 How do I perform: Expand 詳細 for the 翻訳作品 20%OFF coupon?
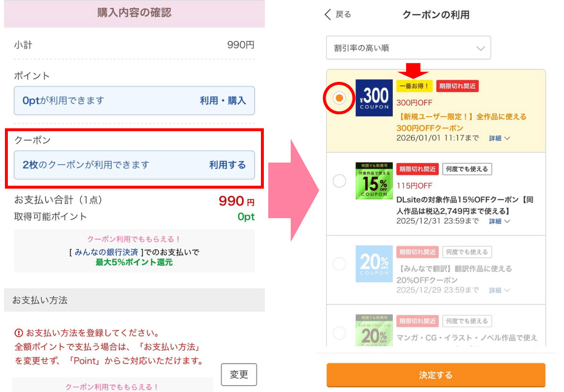pos(499,291)
